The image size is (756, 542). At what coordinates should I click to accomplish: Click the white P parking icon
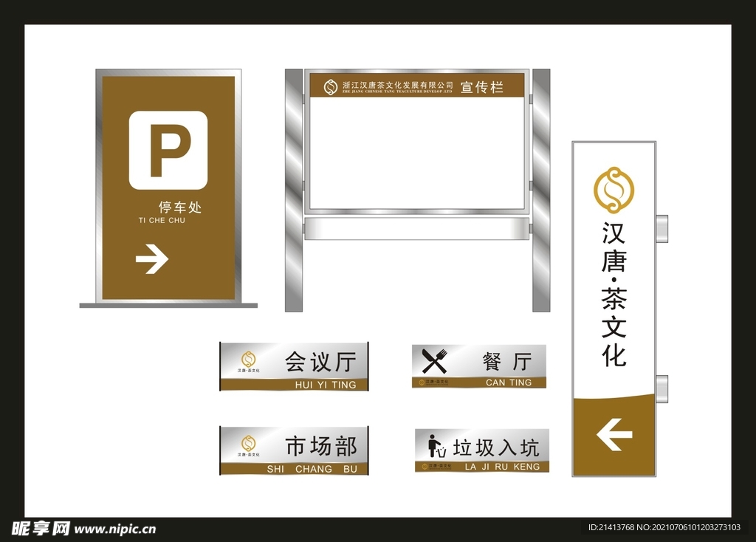tap(168, 150)
